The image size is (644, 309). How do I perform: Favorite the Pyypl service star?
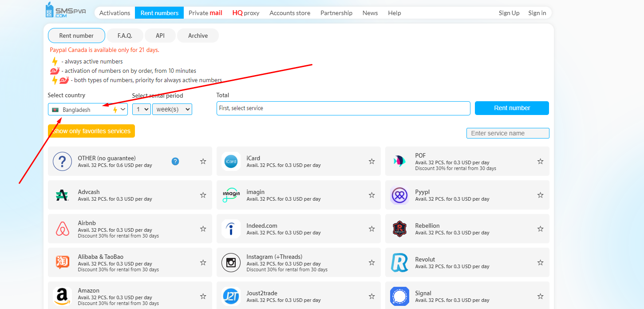pos(540,195)
